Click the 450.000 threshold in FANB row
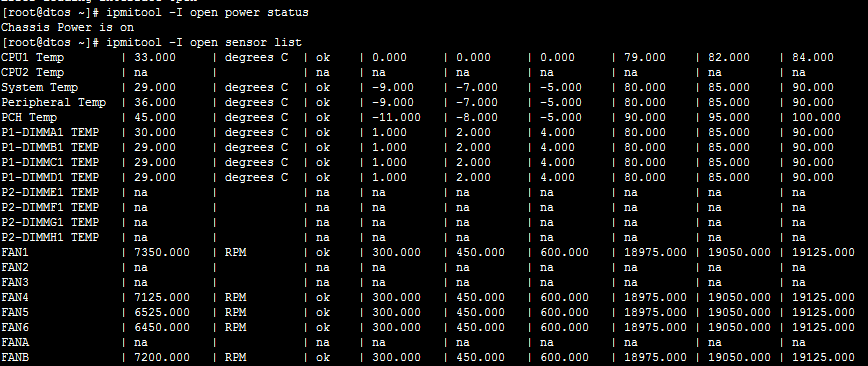 (480, 357)
